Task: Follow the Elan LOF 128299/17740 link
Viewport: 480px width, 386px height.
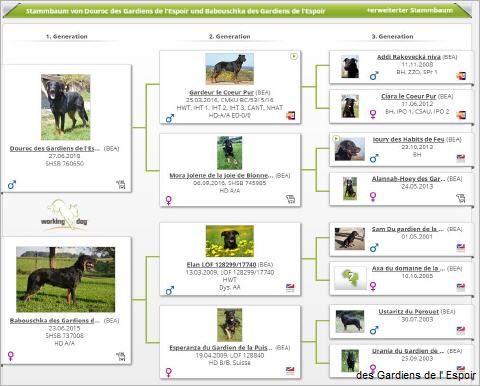Action: [221, 265]
